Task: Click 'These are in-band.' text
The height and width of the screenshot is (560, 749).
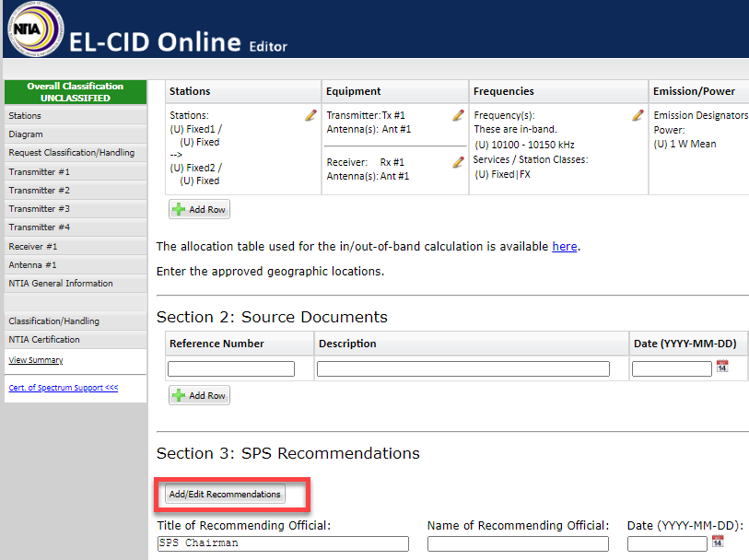Action: [515, 129]
